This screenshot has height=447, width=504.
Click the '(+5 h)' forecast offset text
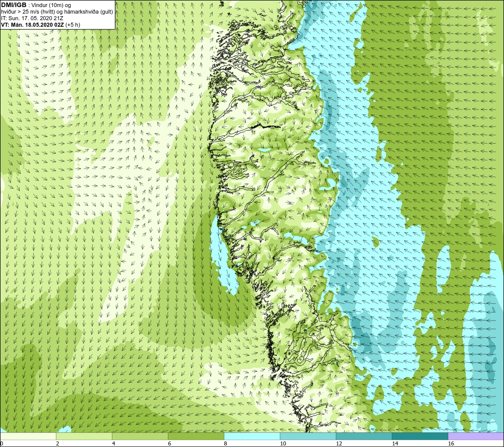[73, 25]
